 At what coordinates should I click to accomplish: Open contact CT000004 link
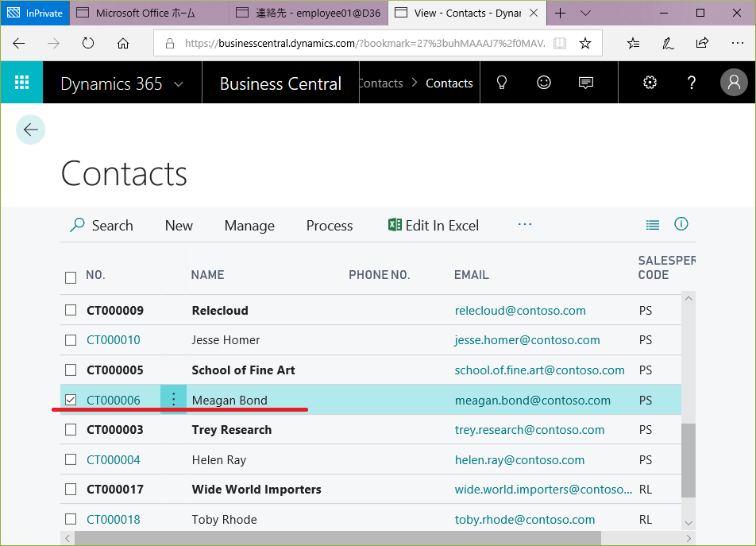click(x=114, y=459)
